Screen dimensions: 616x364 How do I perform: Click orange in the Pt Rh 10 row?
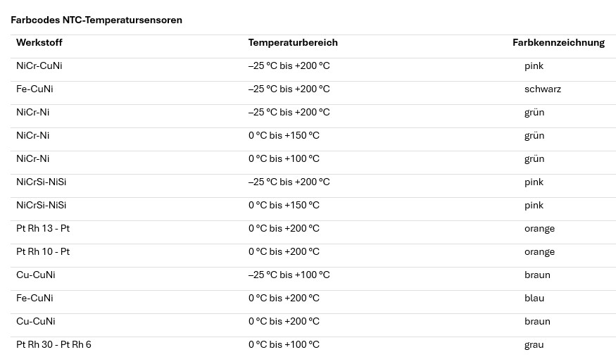click(539, 252)
